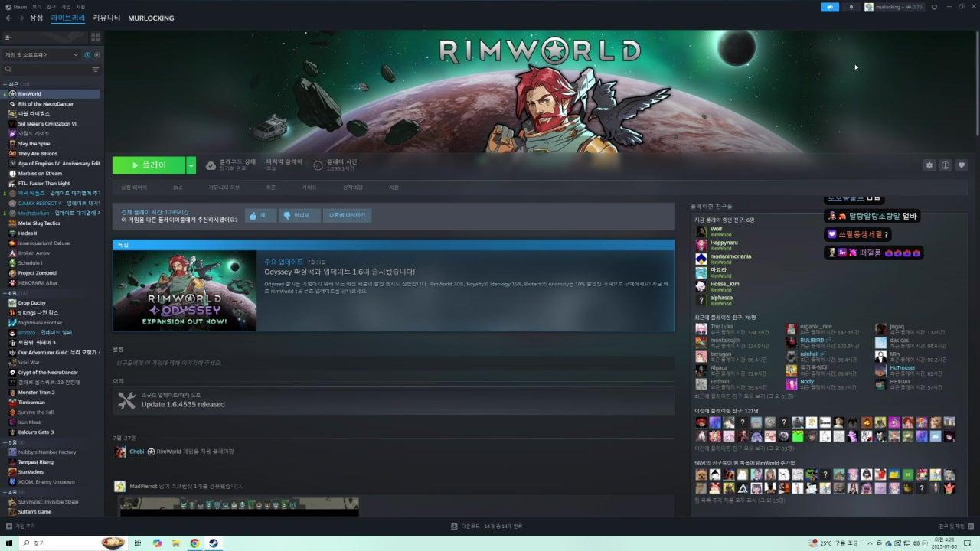The image size is (980, 551).
Task: Select the Library (라이브러리) tab
Action: pyautogui.click(x=68, y=18)
